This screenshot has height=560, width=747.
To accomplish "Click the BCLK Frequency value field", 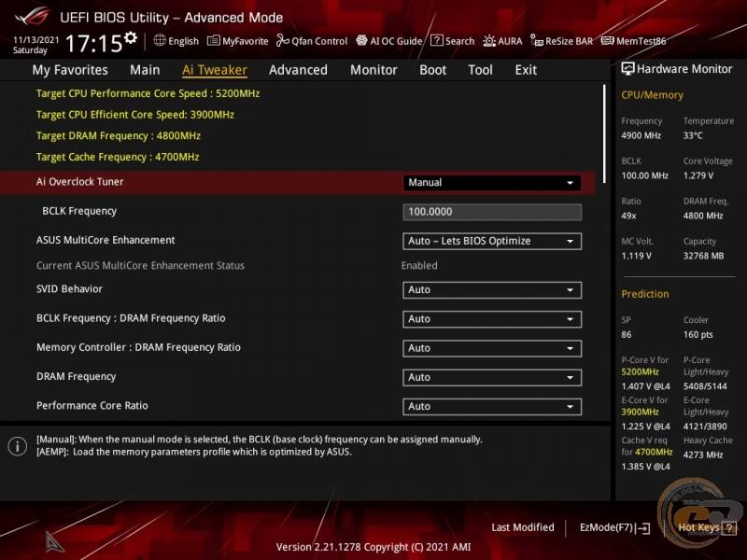I will 492,212.
